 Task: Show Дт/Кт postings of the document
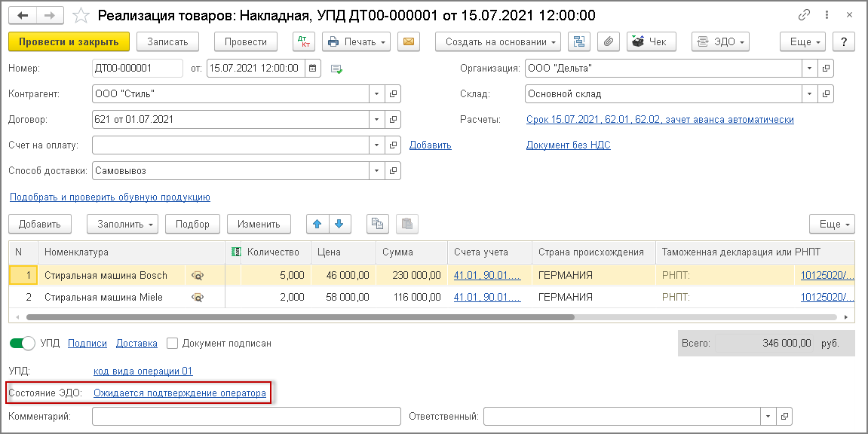click(x=303, y=41)
